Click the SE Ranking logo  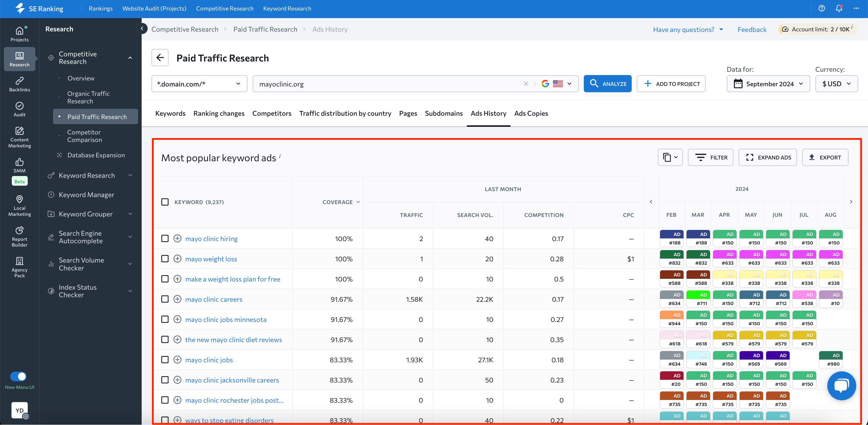[39, 8]
